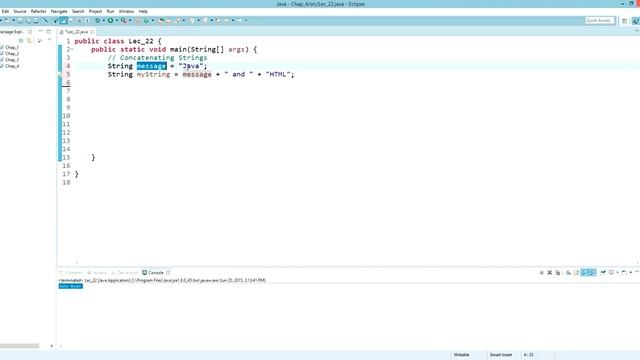Viewport: 640px width, 360px height.
Task: Select the Chap_1 project
Action: click(11, 47)
